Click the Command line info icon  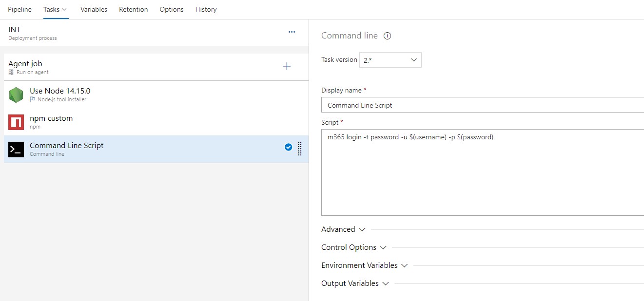tap(388, 36)
